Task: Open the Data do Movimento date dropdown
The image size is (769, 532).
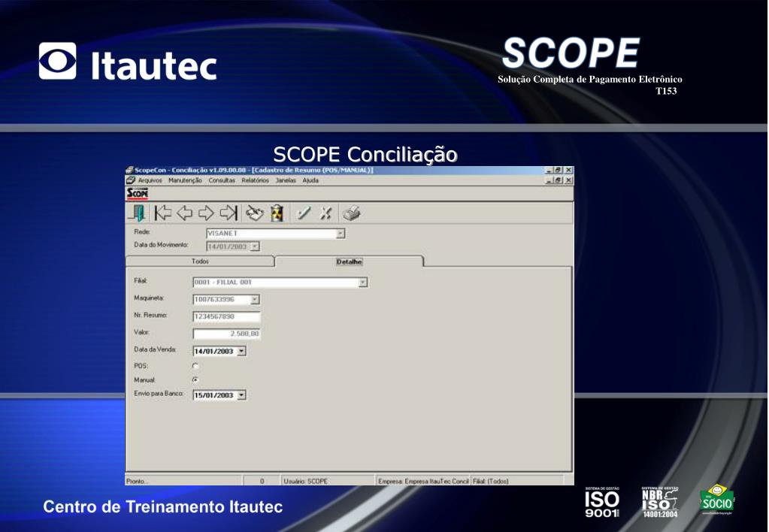Action: coord(255,246)
